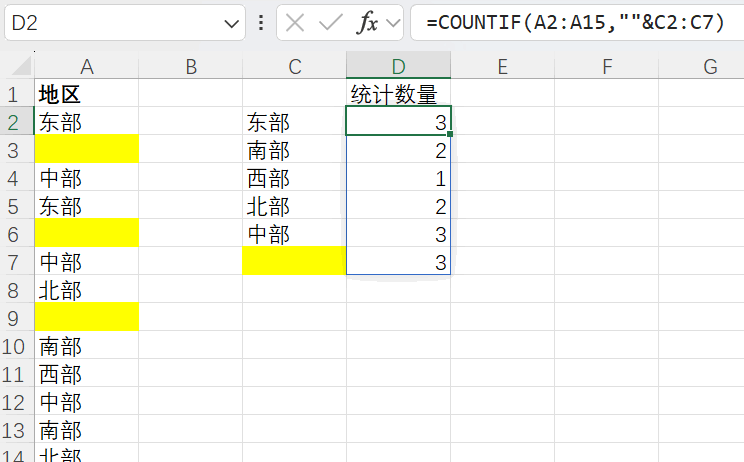Viewport: 744px width, 462px height.
Task: Select column F header
Action: click(x=606, y=66)
